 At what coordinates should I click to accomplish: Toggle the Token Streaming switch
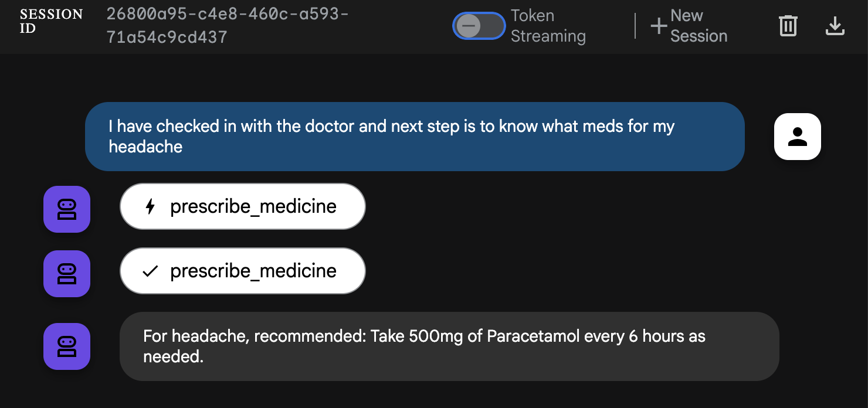pyautogui.click(x=479, y=26)
